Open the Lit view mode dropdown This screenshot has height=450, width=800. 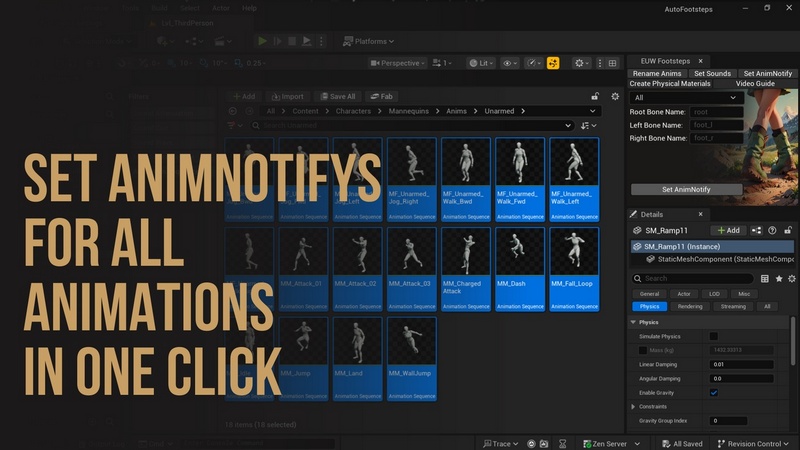tap(480, 63)
